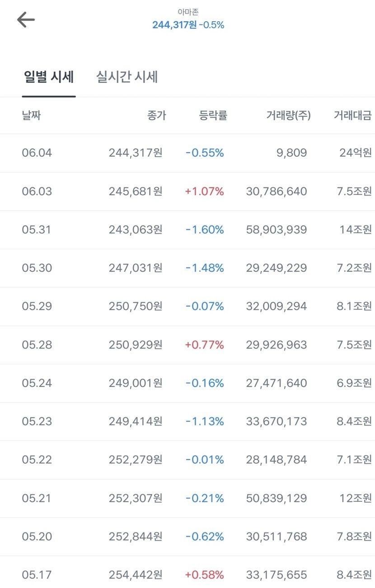Screen dimensions: 375x588
Task: Click the 등락률 column header
Action: click(213, 116)
